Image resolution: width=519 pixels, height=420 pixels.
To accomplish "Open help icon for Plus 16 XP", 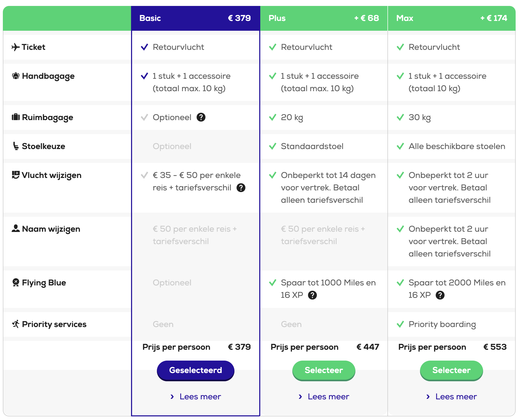I will 312,295.
